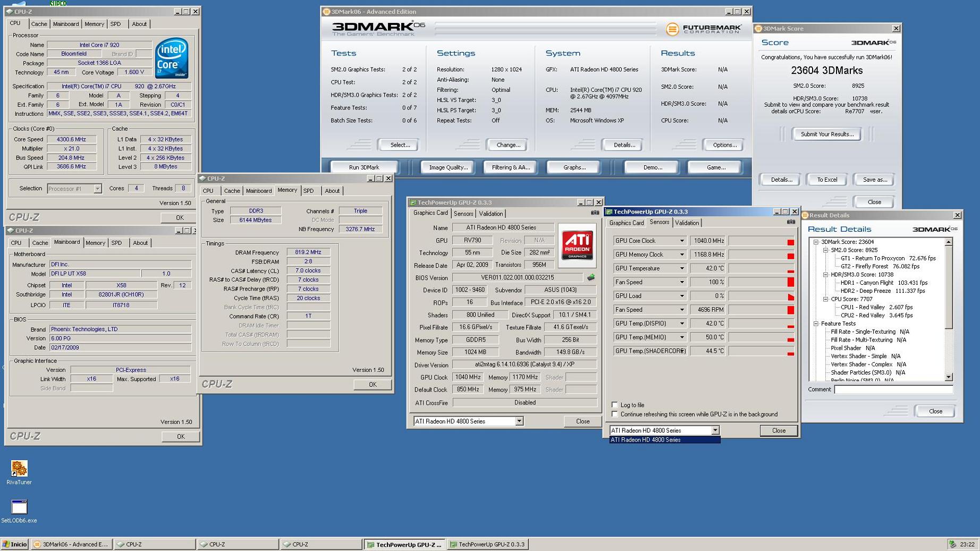Select HDR2 - Deep Freeze result row

(883, 291)
